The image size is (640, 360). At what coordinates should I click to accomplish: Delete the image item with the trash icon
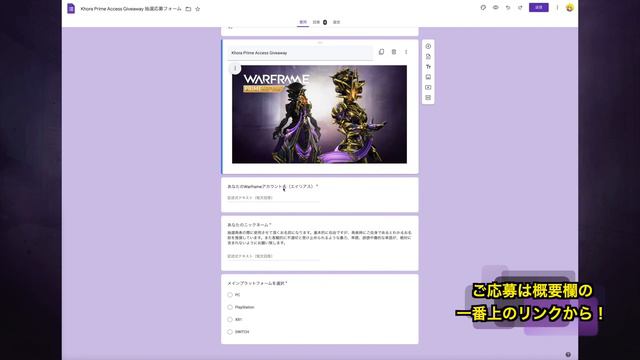tap(394, 52)
